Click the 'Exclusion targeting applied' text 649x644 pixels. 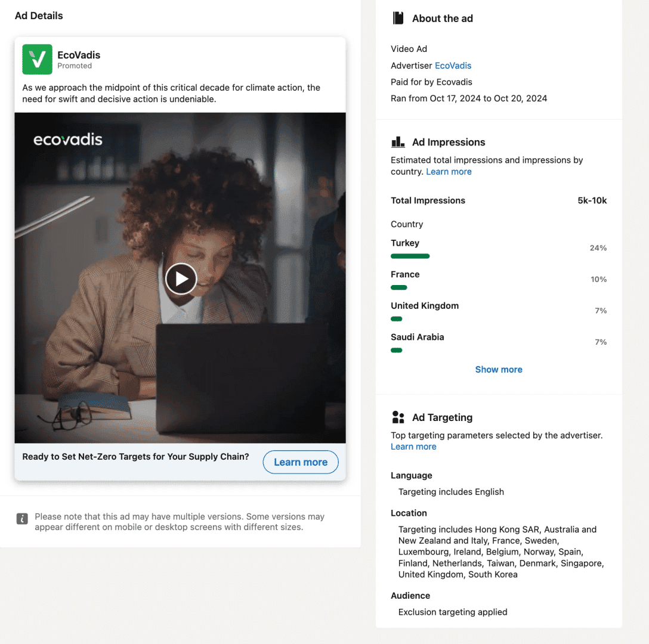(x=453, y=612)
